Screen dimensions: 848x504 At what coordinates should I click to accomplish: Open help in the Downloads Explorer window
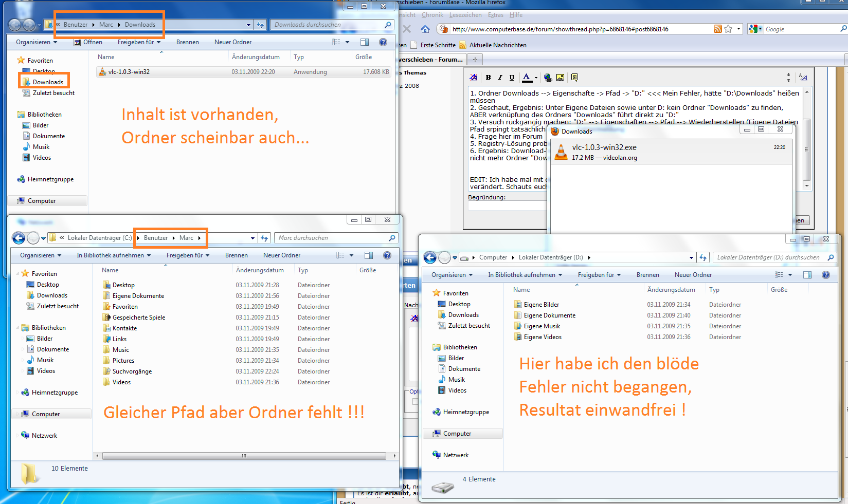tap(383, 42)
